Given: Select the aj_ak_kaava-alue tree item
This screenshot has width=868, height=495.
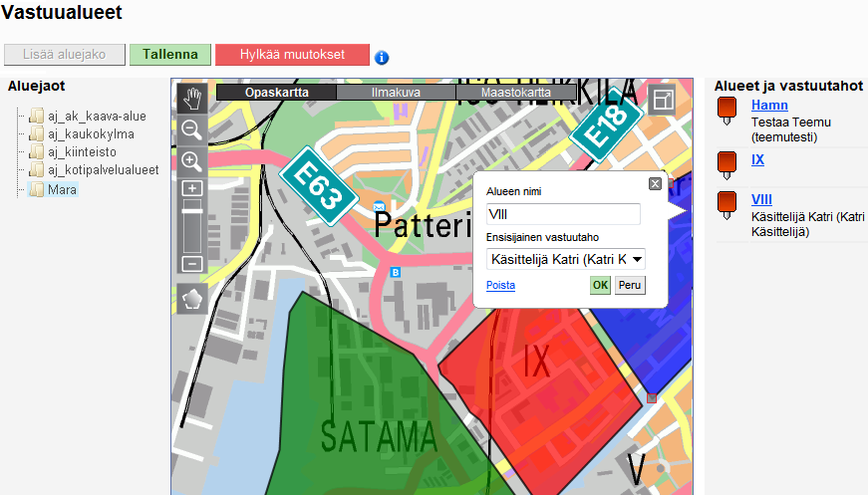Looking at the screenshot, I should pyautogui.click(x=97, y=117).
